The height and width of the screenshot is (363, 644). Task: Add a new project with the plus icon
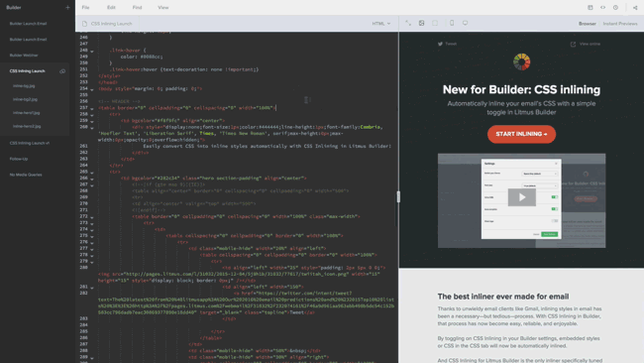pos(67,7)
